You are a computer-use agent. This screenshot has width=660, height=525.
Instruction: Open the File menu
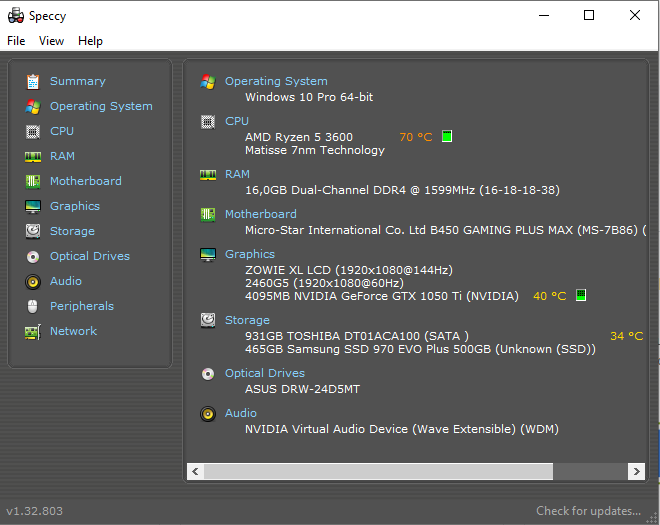click(16, 41)
